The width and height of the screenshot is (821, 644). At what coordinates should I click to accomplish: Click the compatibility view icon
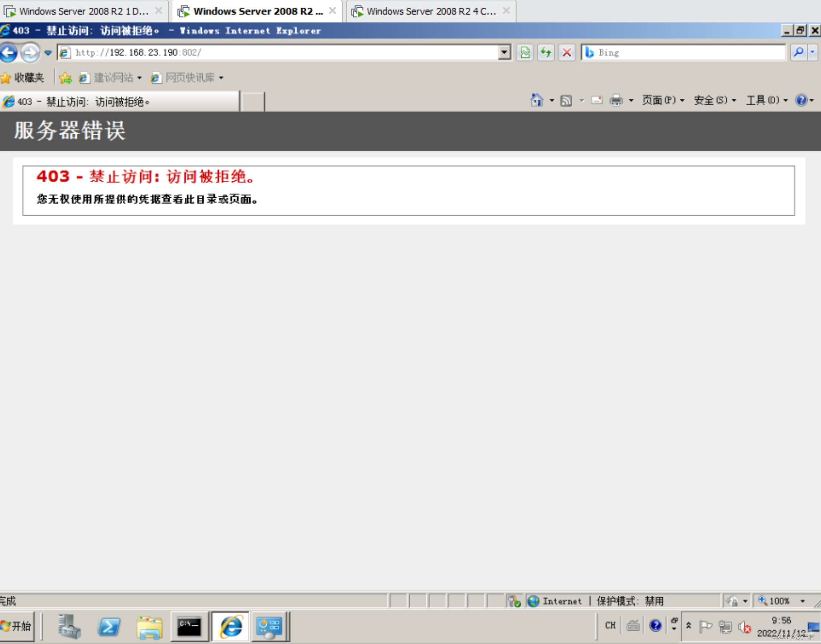click(525, 52)
